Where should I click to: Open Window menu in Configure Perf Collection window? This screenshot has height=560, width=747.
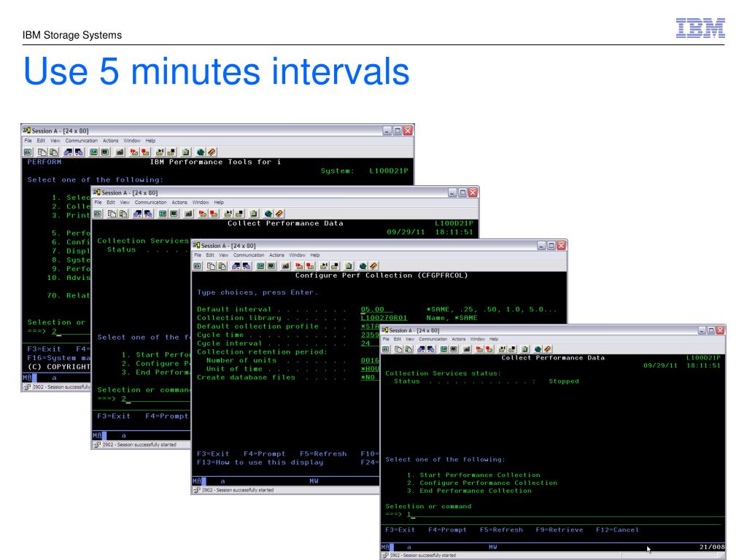point(298,255)
